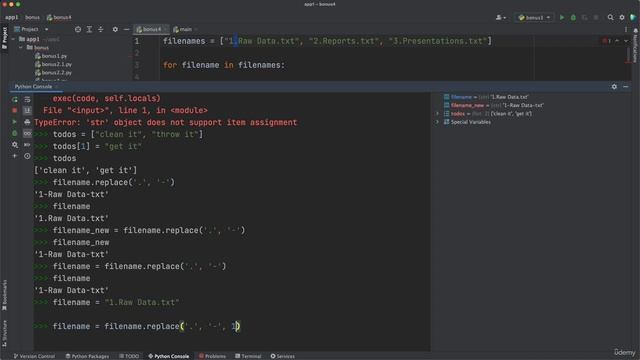640x360 pixels.
Task: Toggle Project sidebar tool button
Action: (x=4, y=38)
